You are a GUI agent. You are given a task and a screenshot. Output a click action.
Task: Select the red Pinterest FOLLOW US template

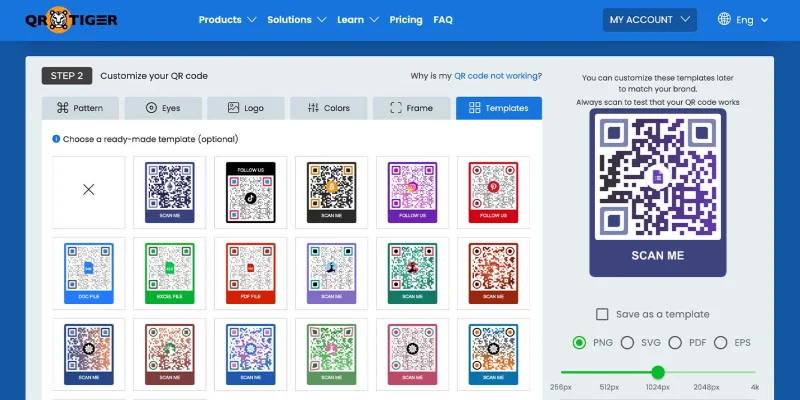(x=493, y=192)
